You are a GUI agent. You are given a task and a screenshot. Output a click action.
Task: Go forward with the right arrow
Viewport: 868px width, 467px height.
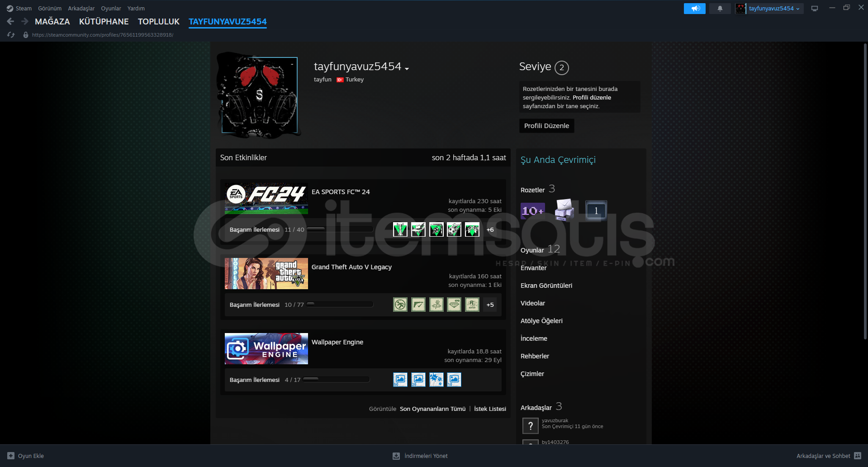[25, 21]
